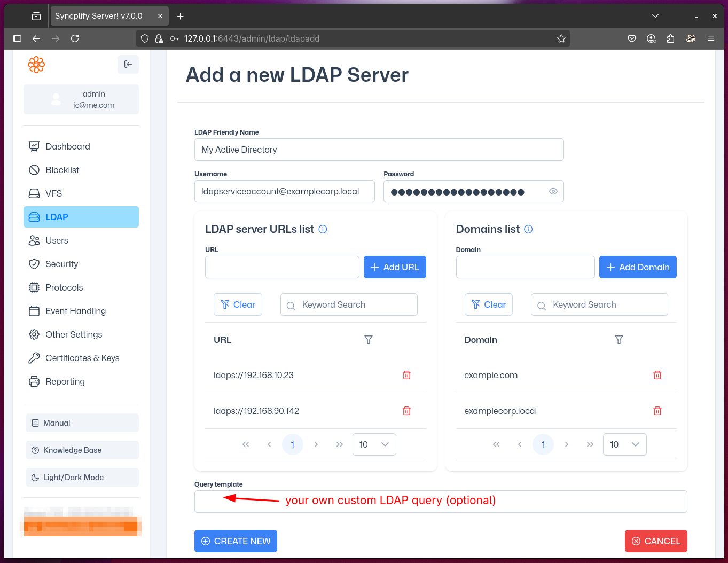Go to previous page of Domains list
The width and height of the screenshot is (728, 563).
coord(520,444)
